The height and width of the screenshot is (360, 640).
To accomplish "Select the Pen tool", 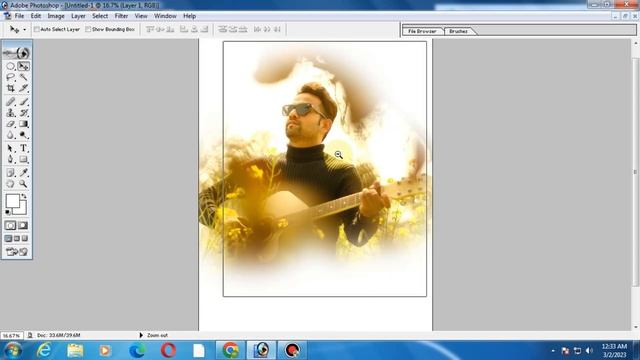I will pyautogui.click(x=11, y=159).
